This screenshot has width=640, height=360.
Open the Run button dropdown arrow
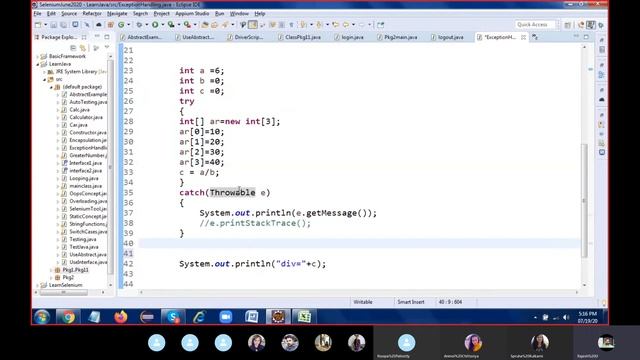(x=162, y=25)
